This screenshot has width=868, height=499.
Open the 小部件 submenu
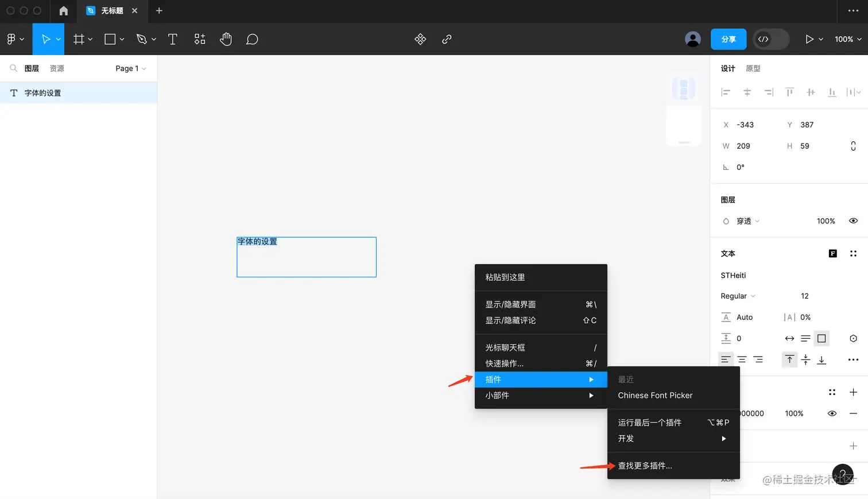click(541, 396)
